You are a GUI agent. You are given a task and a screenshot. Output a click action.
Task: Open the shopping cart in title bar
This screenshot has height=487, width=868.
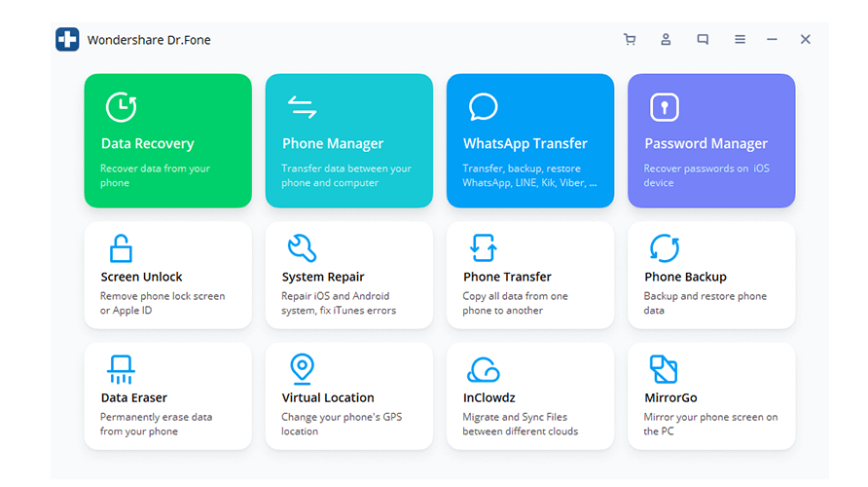pyautogui.click(x=630, y=40)
